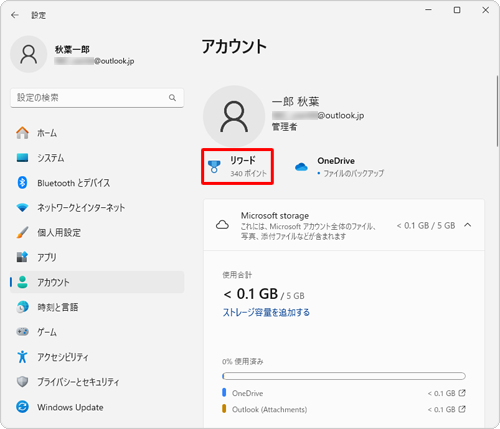Click the OneDrive storage row label
500x429 pixels.
pos(248,393)
